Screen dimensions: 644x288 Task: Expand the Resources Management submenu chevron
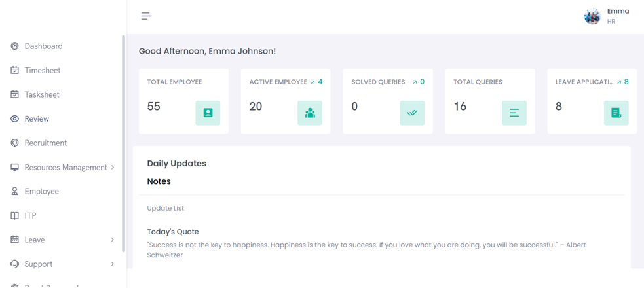[x=113, y=167]
